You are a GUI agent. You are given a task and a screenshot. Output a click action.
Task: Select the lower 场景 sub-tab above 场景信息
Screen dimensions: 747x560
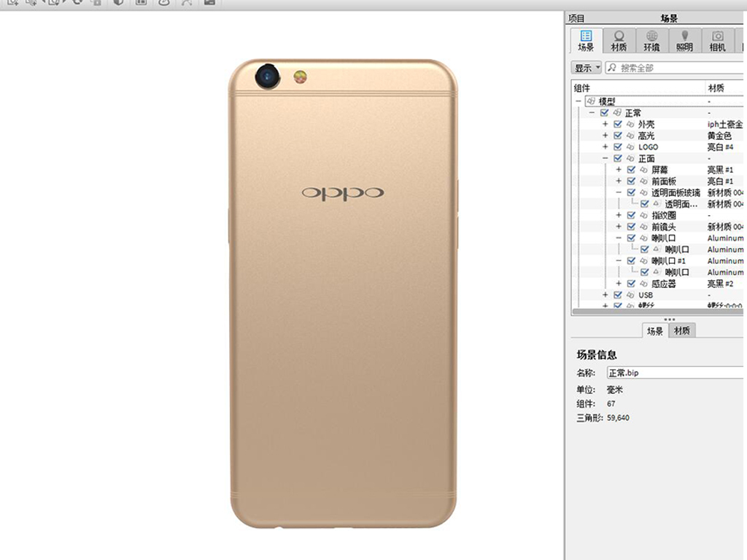655,330
